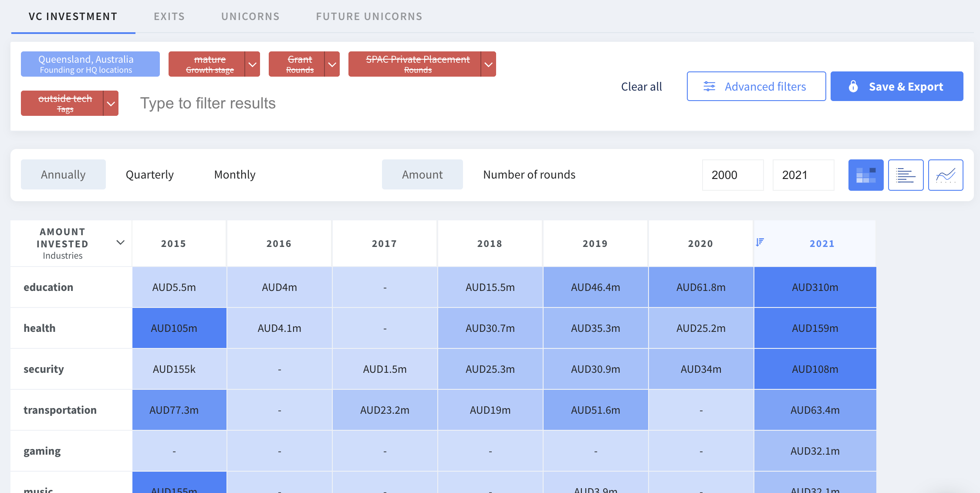Image resolution: width=980 pixels, height=493 pixels.
Task: Select the Amount metric
Action: [x=422, y=174]
